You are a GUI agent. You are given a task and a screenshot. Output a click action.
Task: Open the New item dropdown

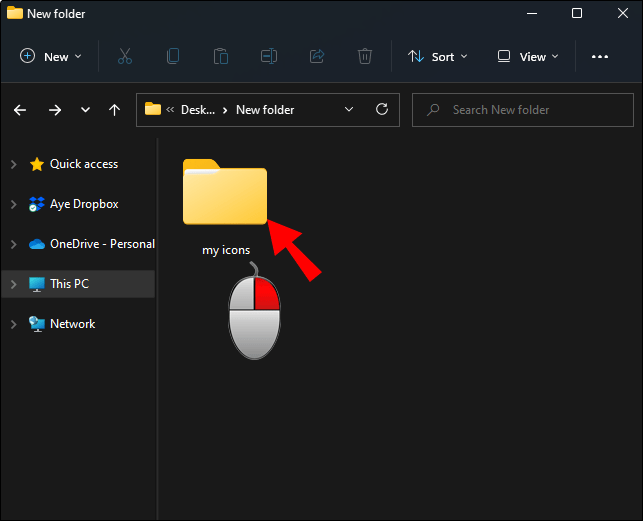[x=52, y=57]
